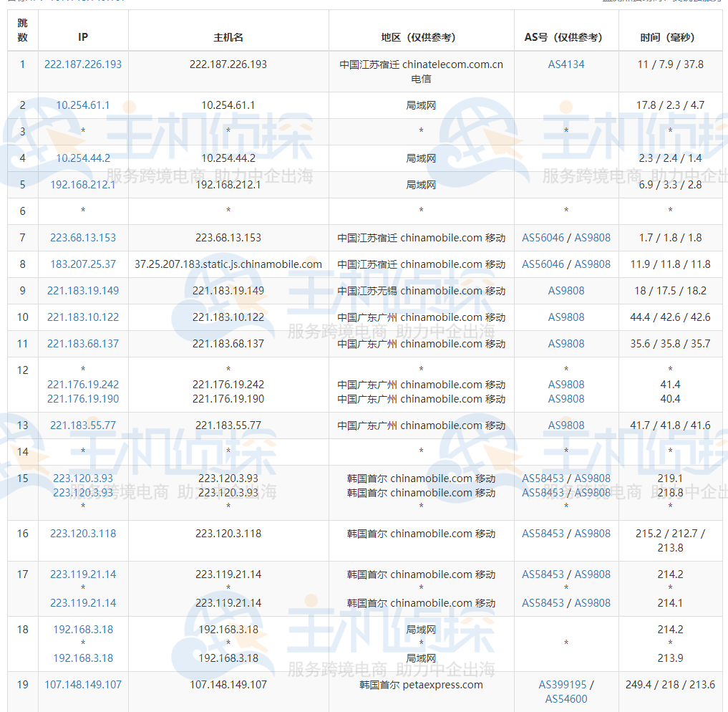Open the AS4134 link for hop 1
728x712 pixels.
tap(566, 64)
